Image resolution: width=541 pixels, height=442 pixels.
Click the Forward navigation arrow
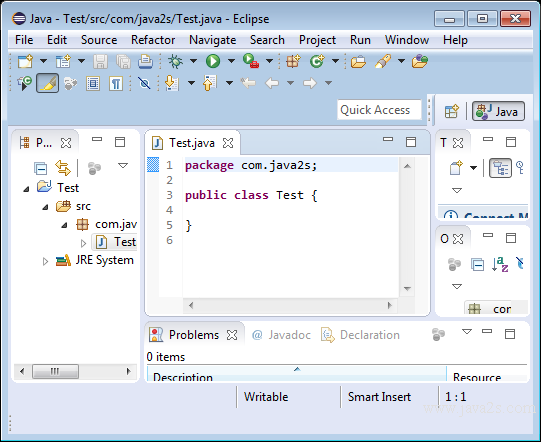click(x=309, y=83)
